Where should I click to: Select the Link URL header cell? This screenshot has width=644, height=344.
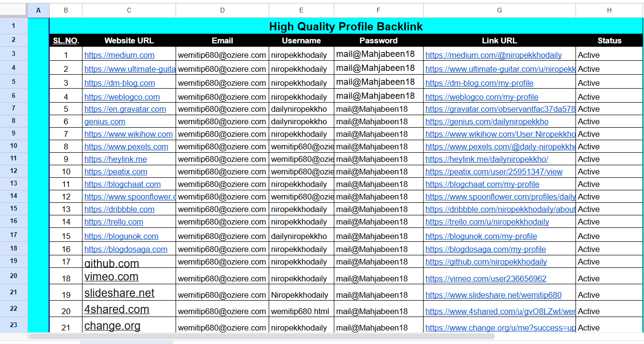pyautogui.click(x=499, y=40)
